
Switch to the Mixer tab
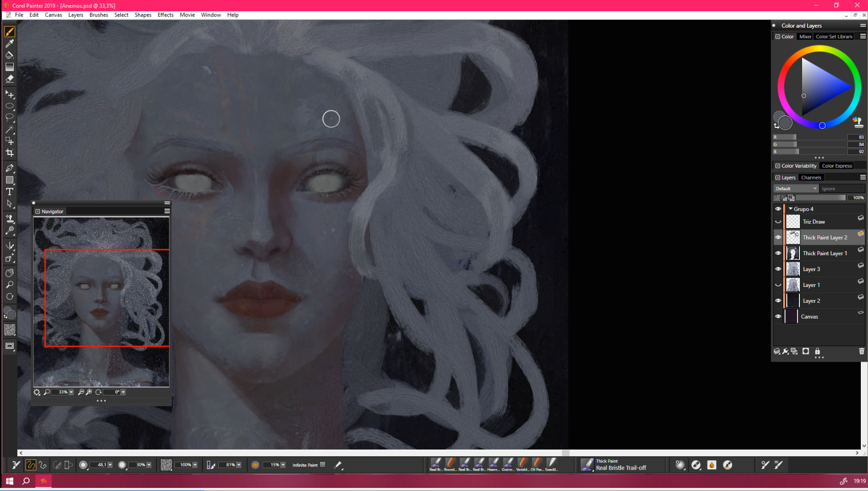[x=805, y=37]
